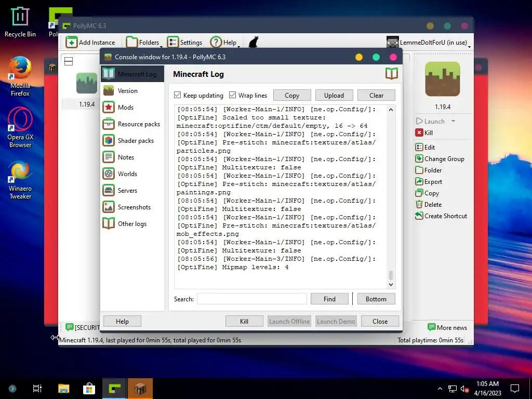Open More news link
The height and width of the screenshot is (399, 532).
tap(447, 327)
